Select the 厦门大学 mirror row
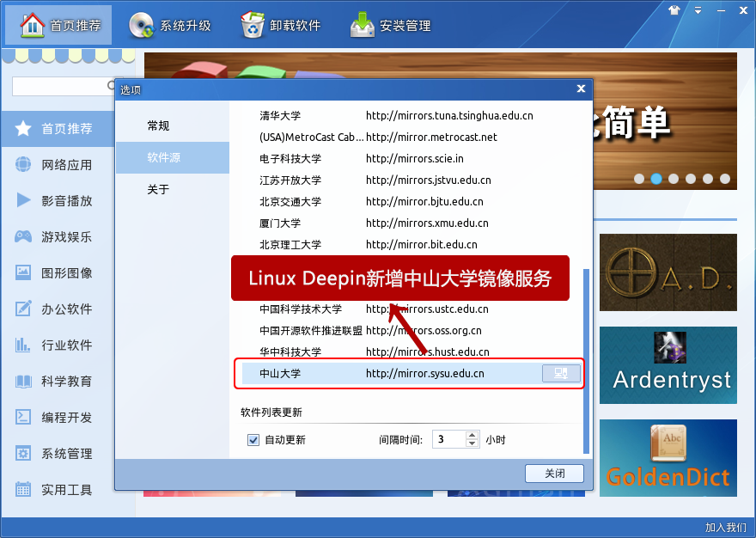 click(412, 223)
